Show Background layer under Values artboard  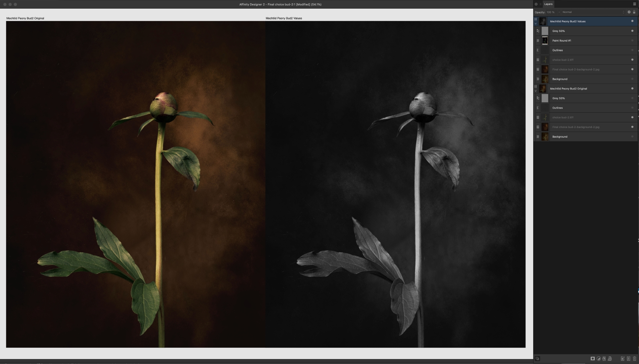632,79
